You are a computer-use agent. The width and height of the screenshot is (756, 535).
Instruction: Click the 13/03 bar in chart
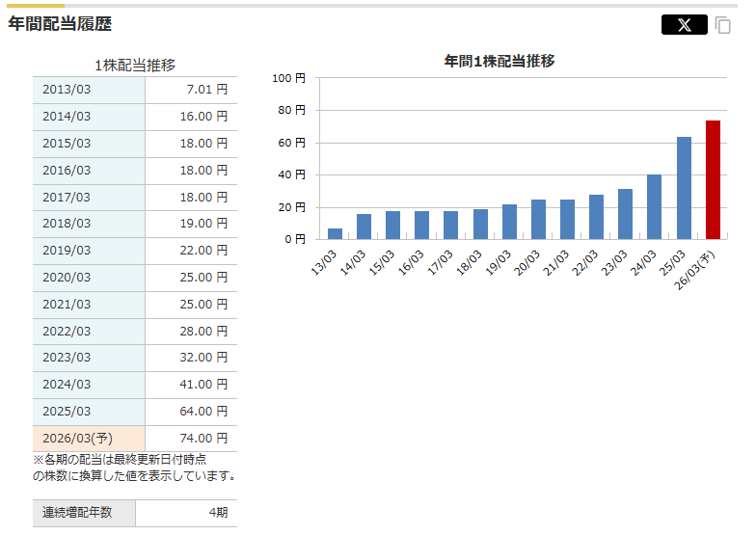[x=335, y=233]
